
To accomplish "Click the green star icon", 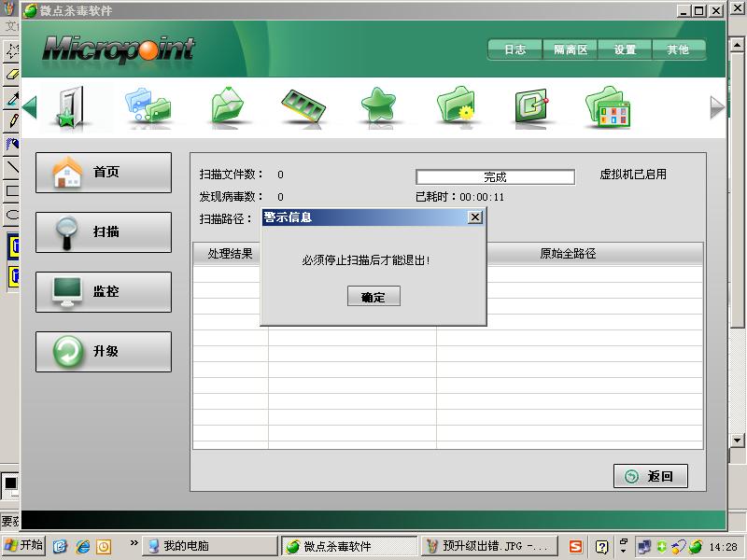I will point(380,106).
